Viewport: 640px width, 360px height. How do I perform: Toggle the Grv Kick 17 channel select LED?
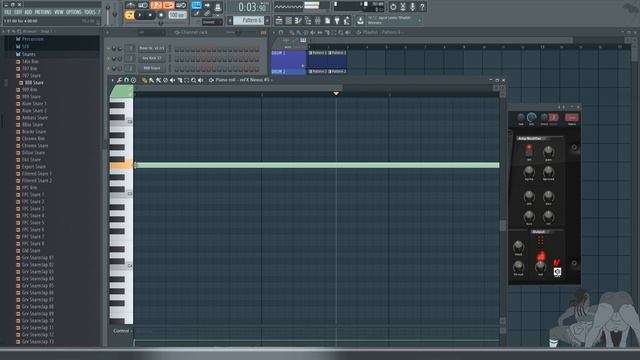(x=170, y=58)
